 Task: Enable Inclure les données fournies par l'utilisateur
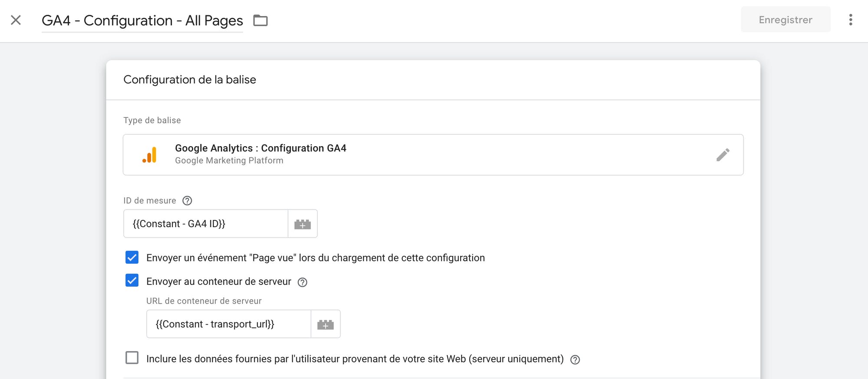(132, 358)
